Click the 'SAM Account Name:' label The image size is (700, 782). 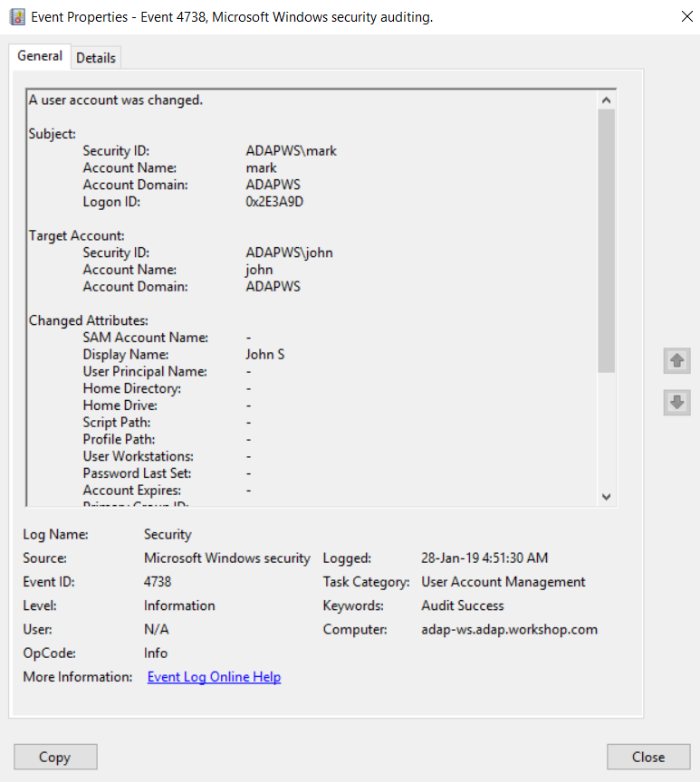pos(146,338)
